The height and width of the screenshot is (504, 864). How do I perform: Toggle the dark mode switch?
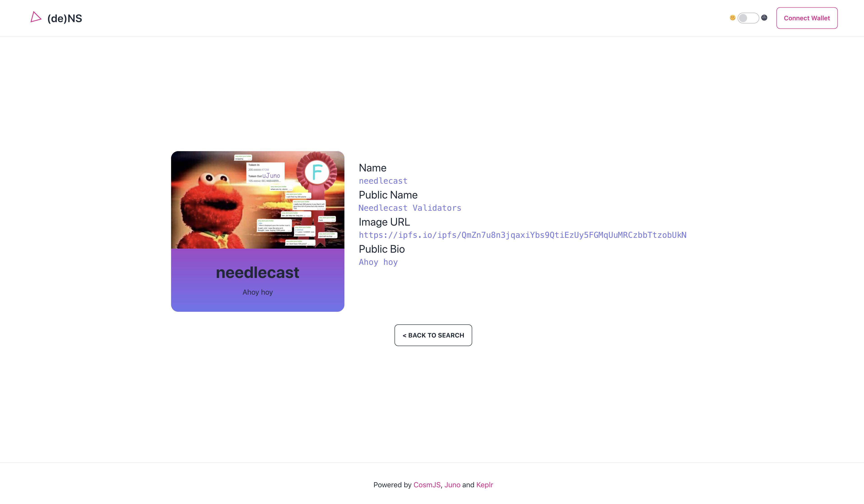(748, 18)
